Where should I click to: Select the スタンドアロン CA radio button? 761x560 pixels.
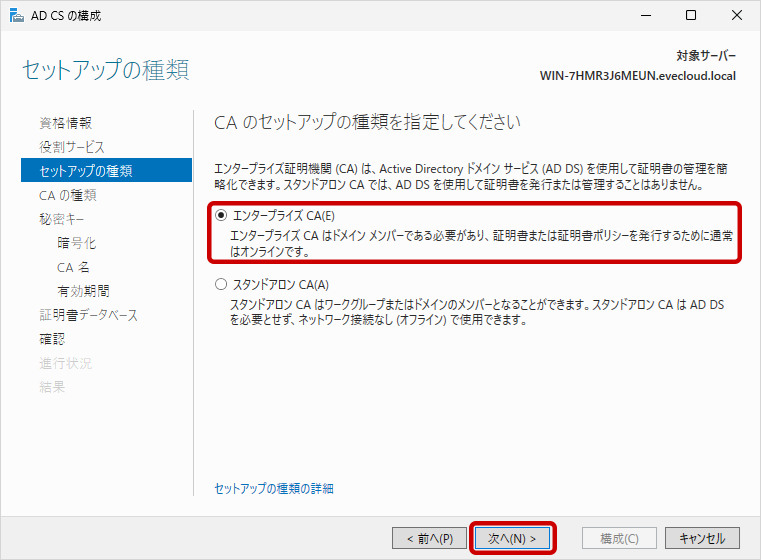(x=221, y=285)
